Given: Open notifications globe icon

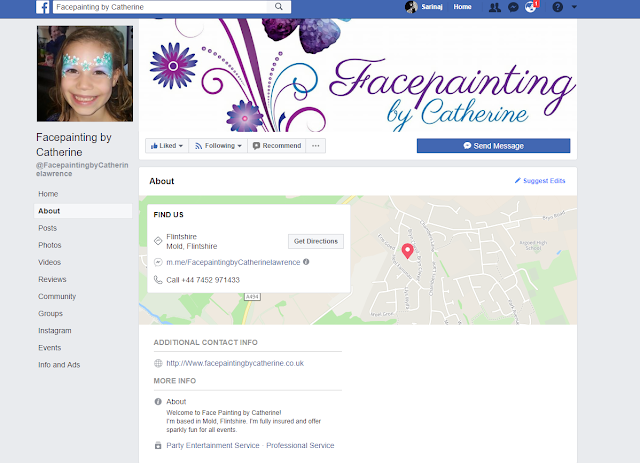Looking at the screenshot, I should pyautogui.click(x=531, y=7).
